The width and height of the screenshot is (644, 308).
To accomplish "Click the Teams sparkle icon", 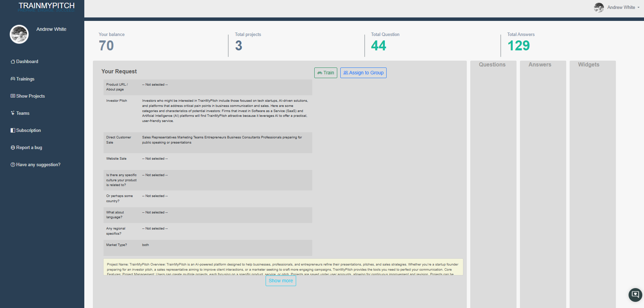I will pos(13,113).
